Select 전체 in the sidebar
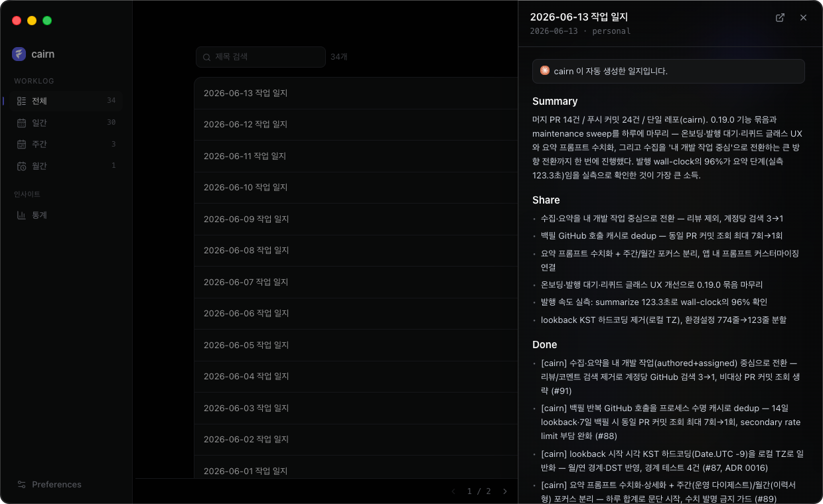 click(66, 101)
